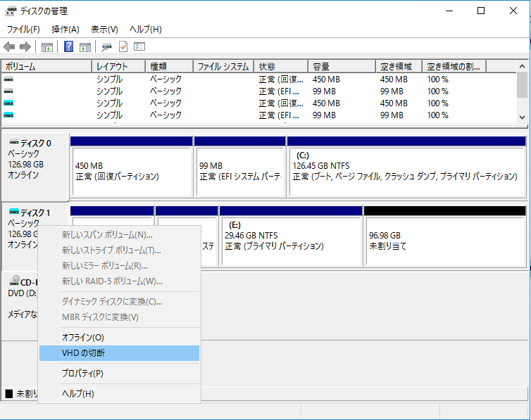This screenshot has width=531, height=420.
Task: Toggle the console tree pane toolbar icon
Action: [x=47, y=47]
